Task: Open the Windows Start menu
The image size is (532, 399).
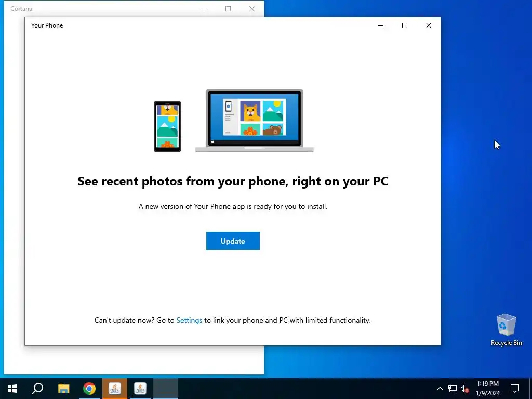Action: 12,389
